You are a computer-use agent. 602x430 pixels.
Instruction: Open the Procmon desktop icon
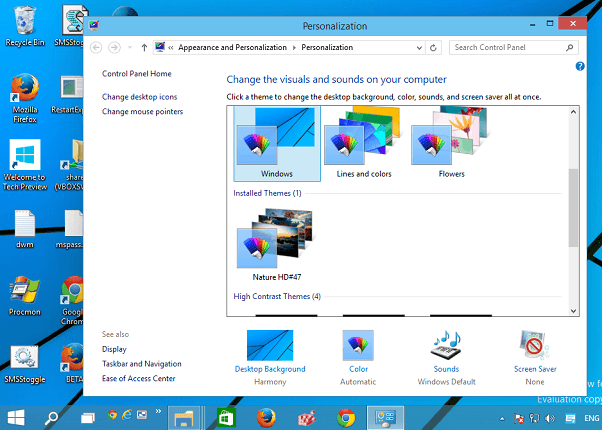pos(25,296)
